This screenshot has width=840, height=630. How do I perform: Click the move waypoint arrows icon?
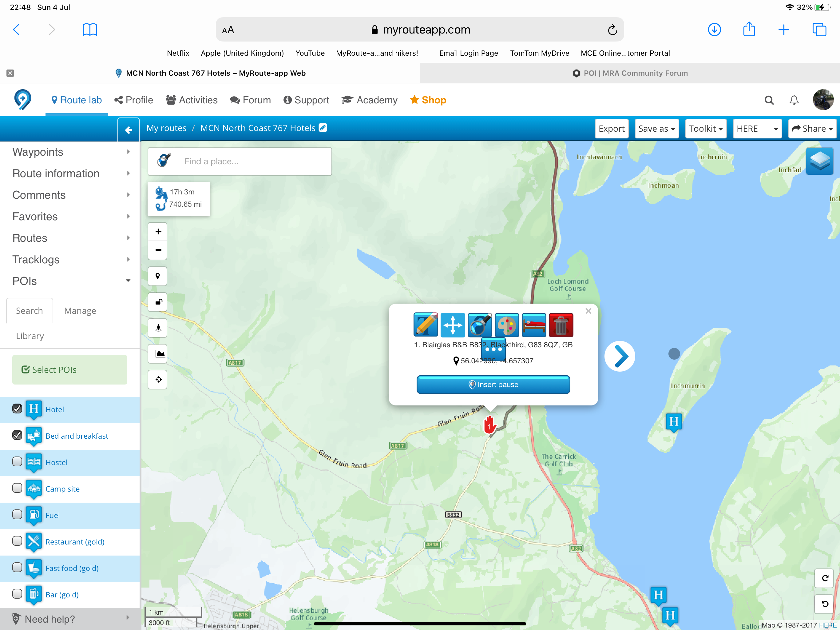click(453, 325)
